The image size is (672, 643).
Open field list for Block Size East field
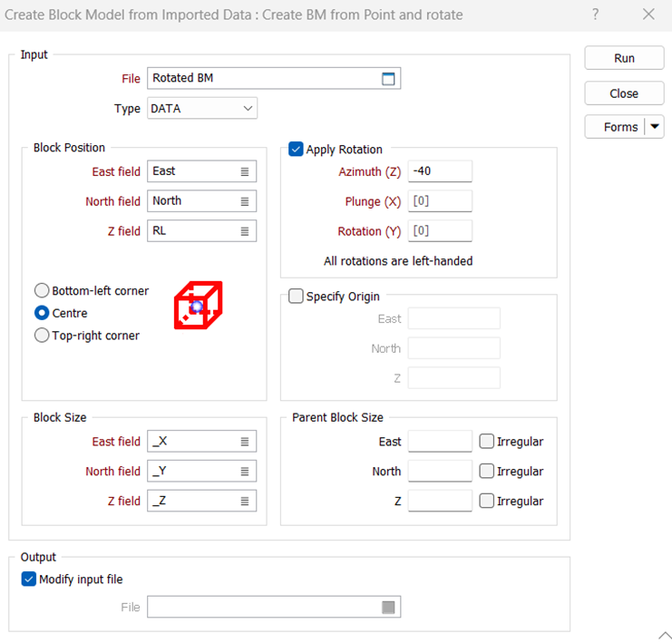245,442
